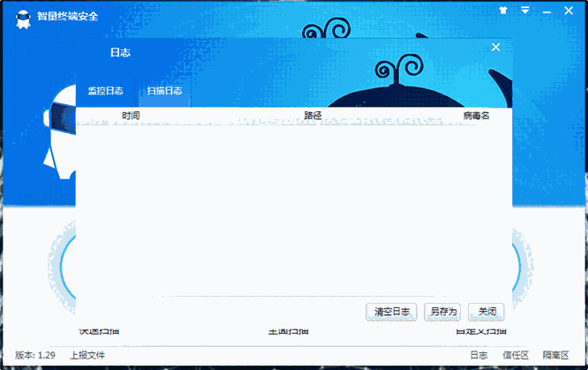Click the 路径 column header
Viewport: 588px width, 370px height.
coord(313,116)
